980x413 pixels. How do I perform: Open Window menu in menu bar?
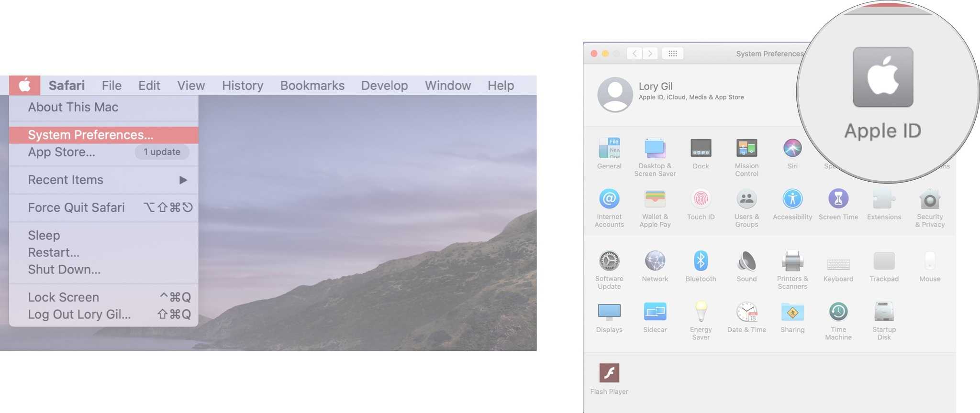pos(448,86)
